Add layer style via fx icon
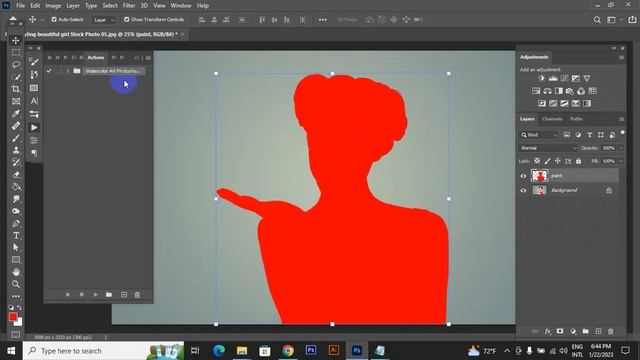Screen dimensions: 640x360 click(x=547, y=331)
